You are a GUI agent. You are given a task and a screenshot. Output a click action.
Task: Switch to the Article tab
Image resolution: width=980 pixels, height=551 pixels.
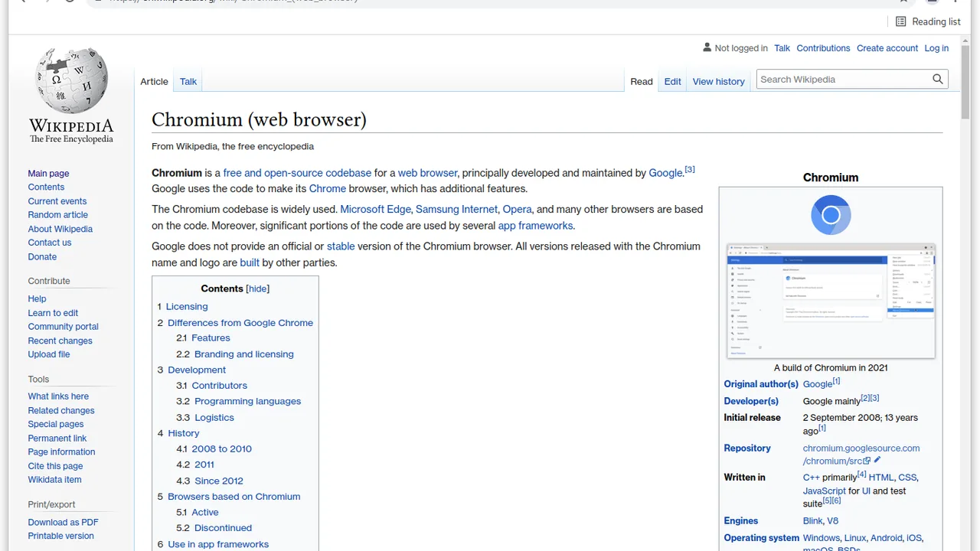click(154, 81)
